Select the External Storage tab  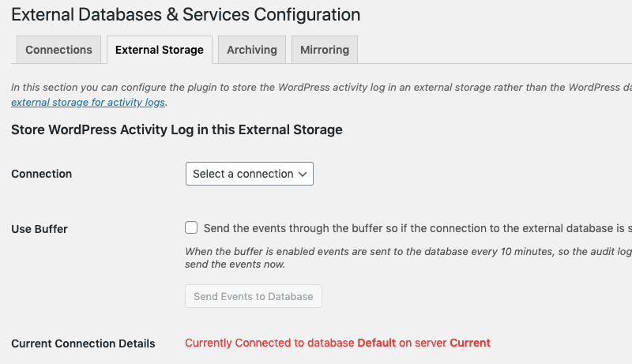pos(160,50)
